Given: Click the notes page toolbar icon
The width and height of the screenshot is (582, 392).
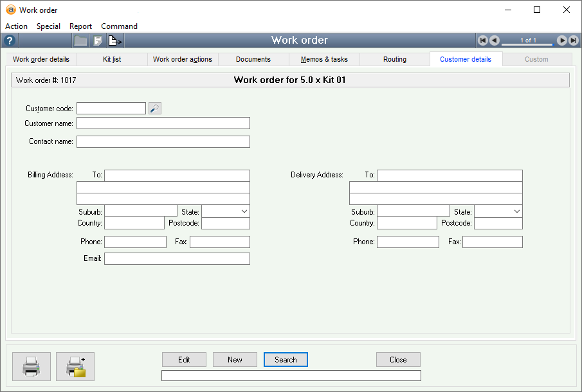Looking at the screenshot, I should coord(98,40).
